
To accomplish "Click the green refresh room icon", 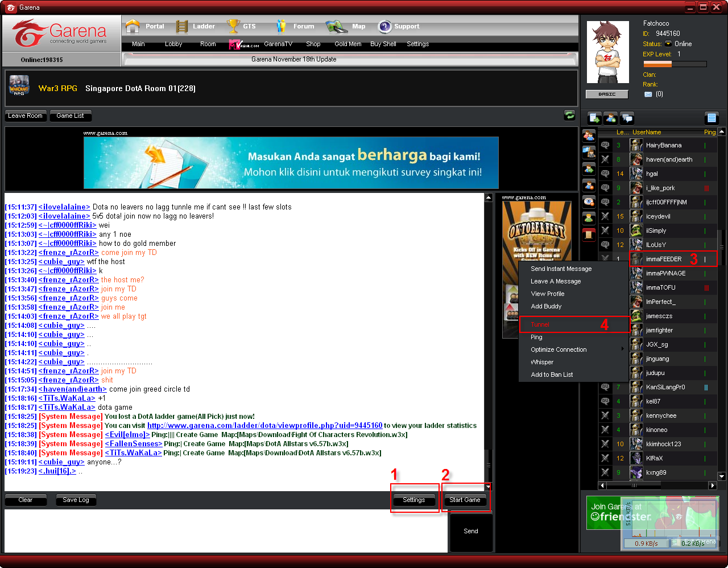I will tap(569, 115).
